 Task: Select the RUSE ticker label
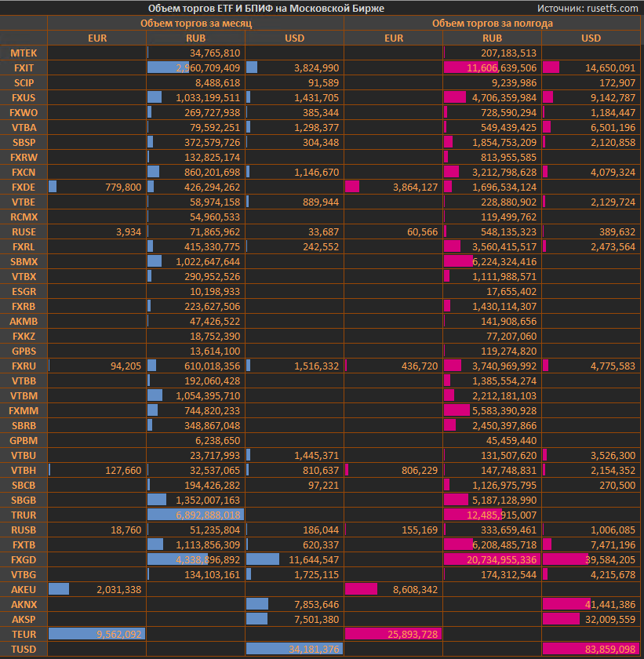tap(24, 232)
